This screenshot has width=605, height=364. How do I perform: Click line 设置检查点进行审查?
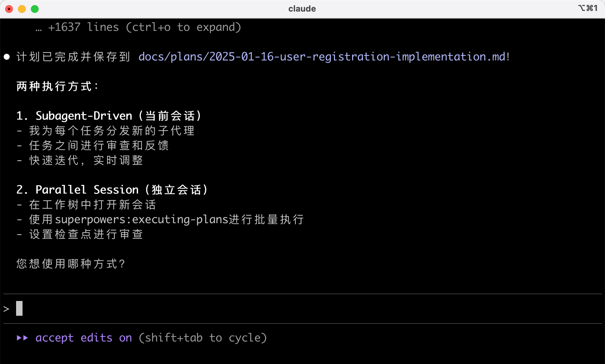point(80,234)
